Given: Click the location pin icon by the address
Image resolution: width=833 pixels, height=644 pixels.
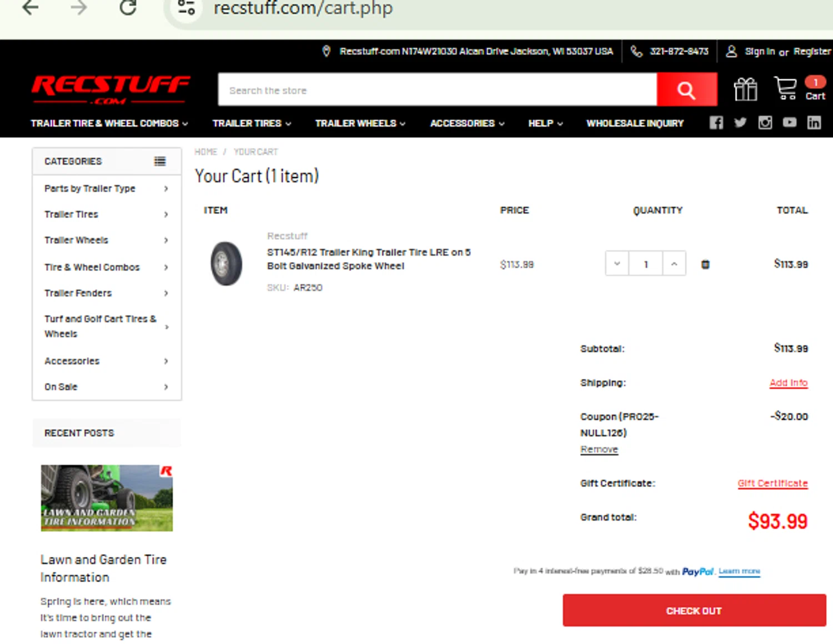Looking at the screenshot, I should (x=327, y=51).
